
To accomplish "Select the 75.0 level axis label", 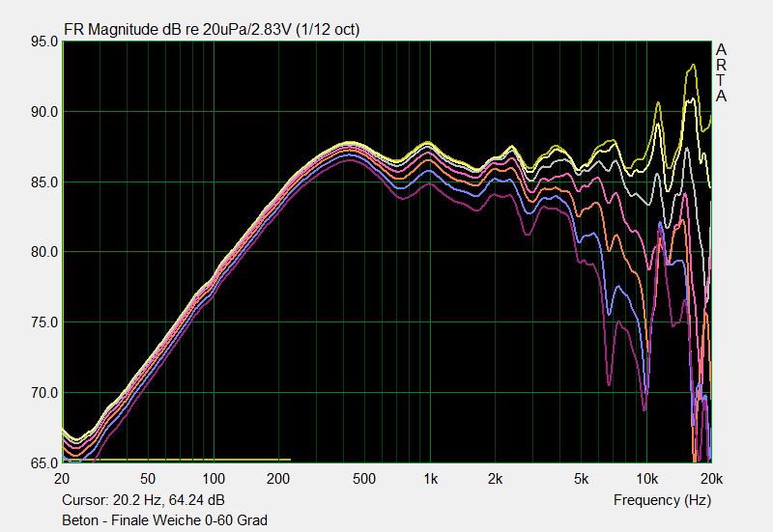I will (44, 322).
